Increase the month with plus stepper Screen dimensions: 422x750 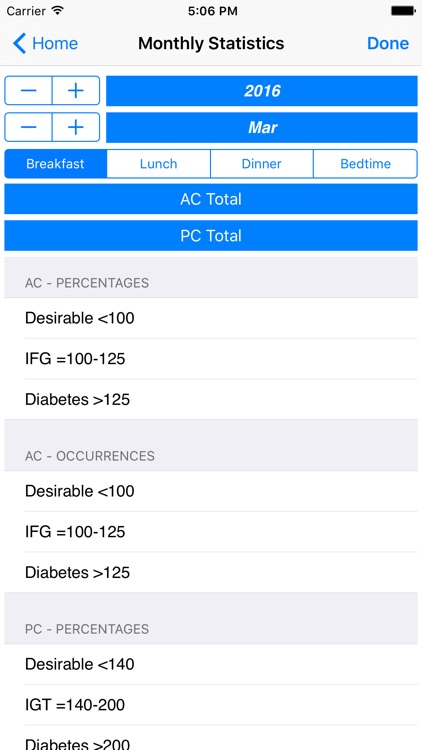click(x=76, y=127)
